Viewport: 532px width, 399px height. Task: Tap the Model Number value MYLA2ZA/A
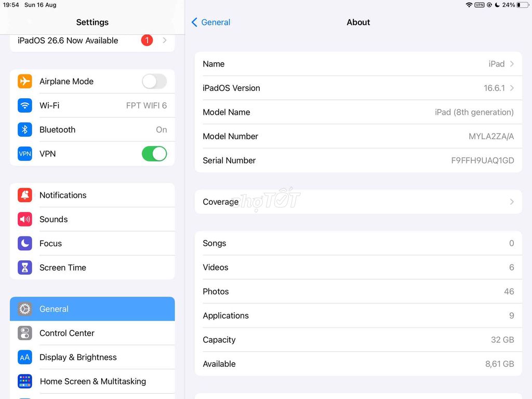pyautogui.click(x=491, y=137)
